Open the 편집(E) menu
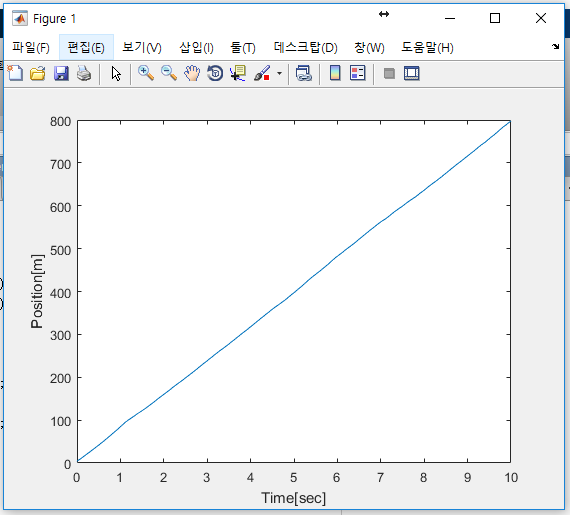Screen dimensions: 570x515 pos(86,48)
